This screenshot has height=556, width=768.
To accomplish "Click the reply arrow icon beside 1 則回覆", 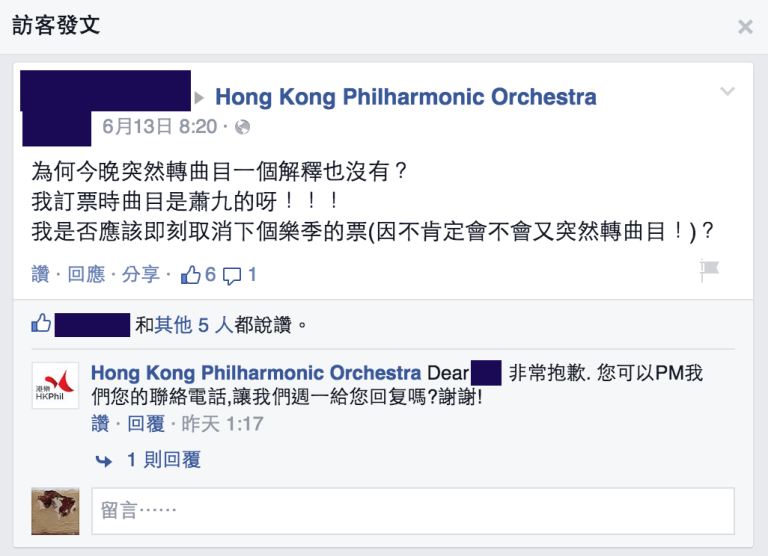I will (x=103, y=460).
